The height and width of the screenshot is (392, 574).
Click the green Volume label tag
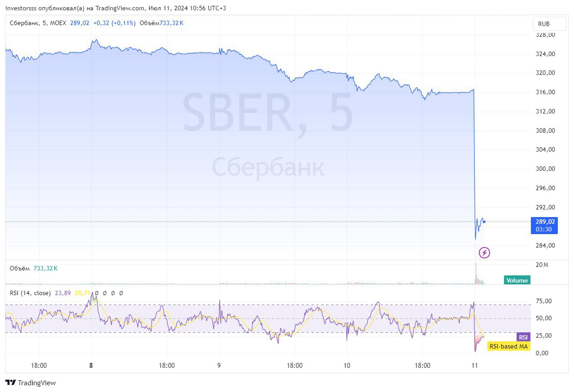tap(517, 280)
